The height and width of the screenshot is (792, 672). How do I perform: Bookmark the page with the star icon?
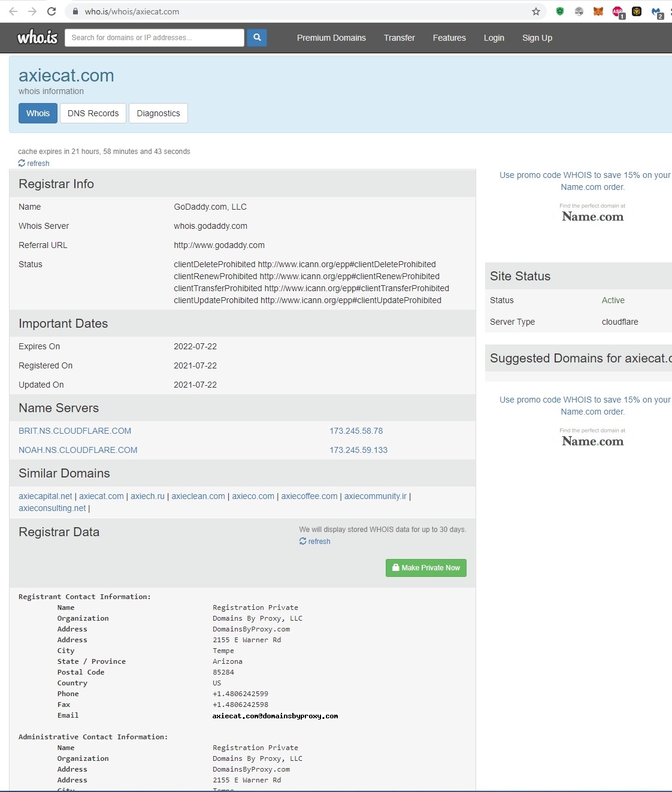click(536, 11)
